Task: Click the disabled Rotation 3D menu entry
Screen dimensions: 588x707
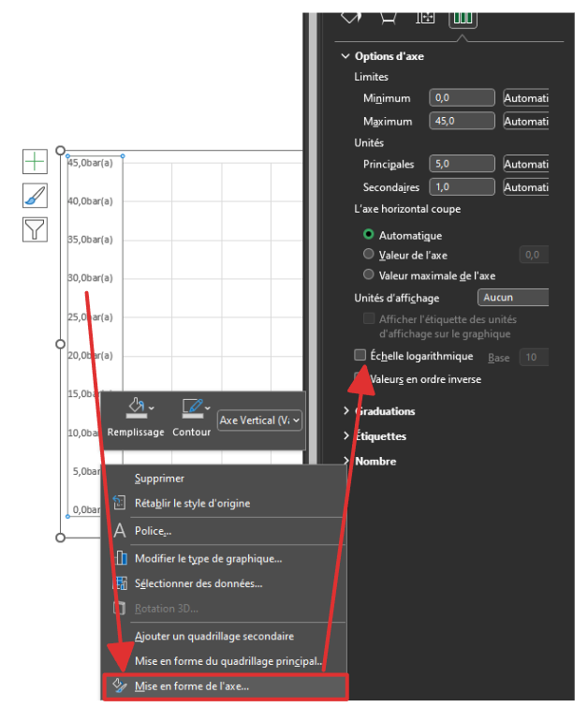Action: point(167,609)
